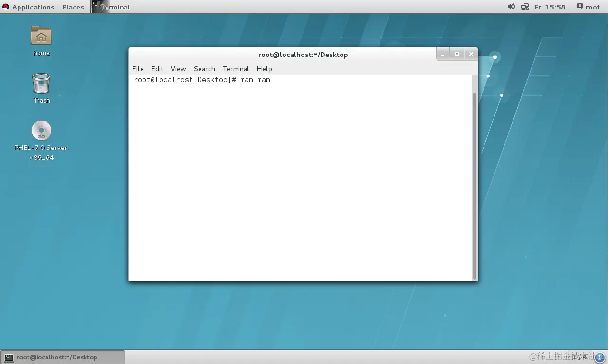This screenshot has width=608, height=364.
Task: Open the Trash from the desktop
Action: tap(41, 83)
